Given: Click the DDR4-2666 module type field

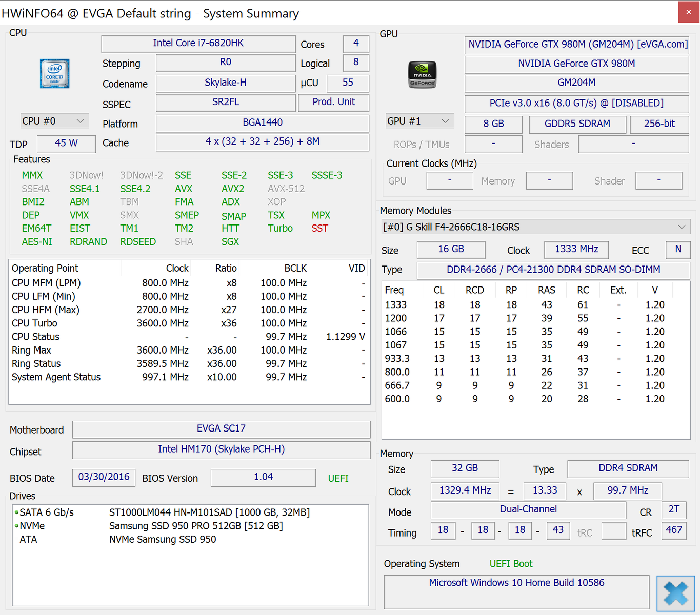Looking at the screenshot, I should click(x=554, y=270).
